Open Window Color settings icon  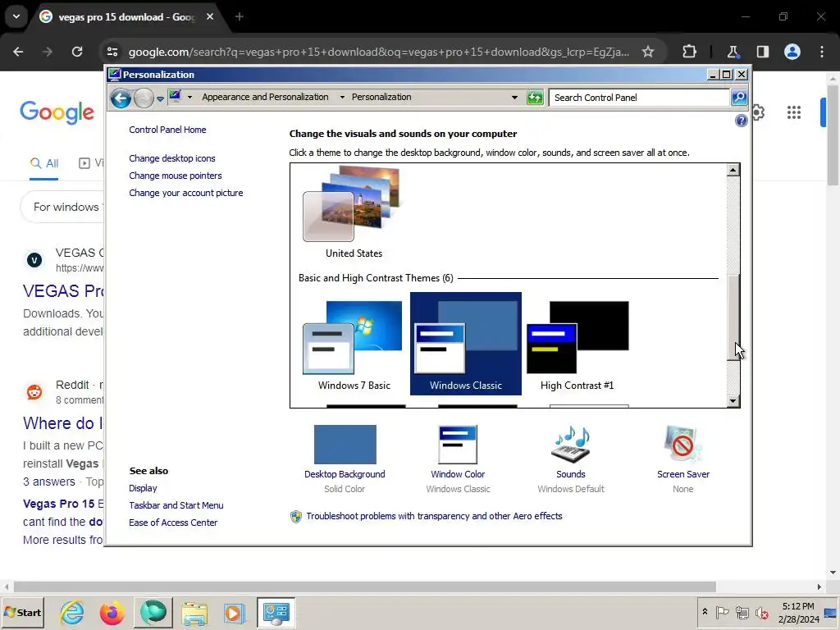pos(458,445)
